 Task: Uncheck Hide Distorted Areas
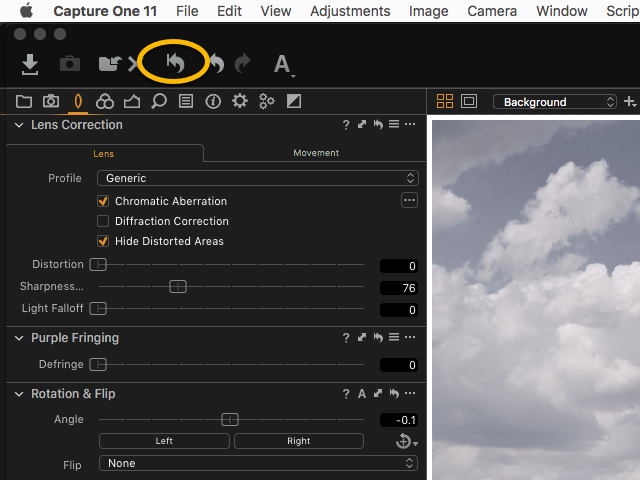coord(103,241)
